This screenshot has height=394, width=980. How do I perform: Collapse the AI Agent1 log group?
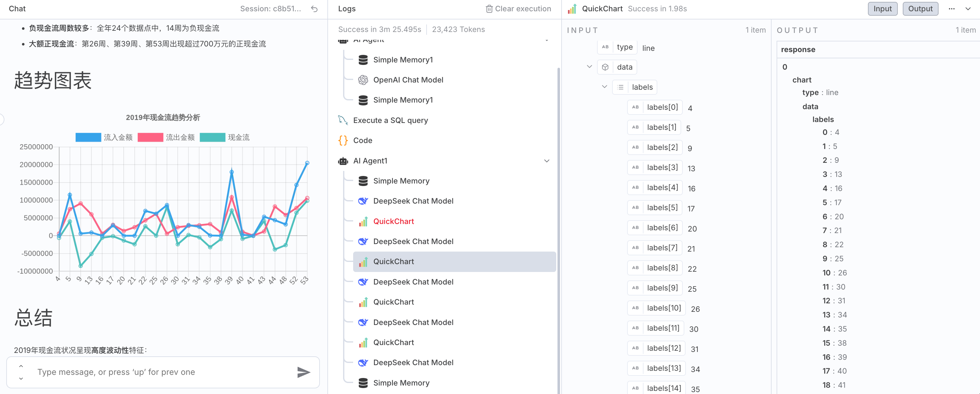point(547,161)
